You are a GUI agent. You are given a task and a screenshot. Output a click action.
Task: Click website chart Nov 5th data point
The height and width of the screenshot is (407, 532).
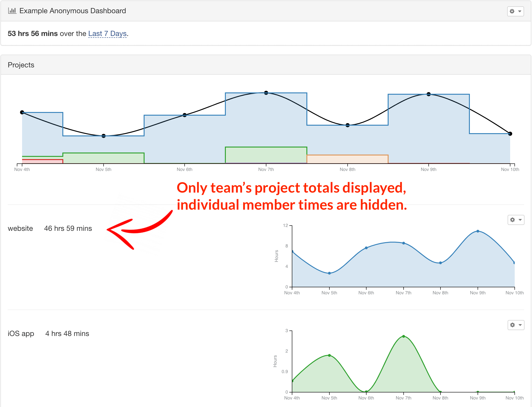coord(329,273)
